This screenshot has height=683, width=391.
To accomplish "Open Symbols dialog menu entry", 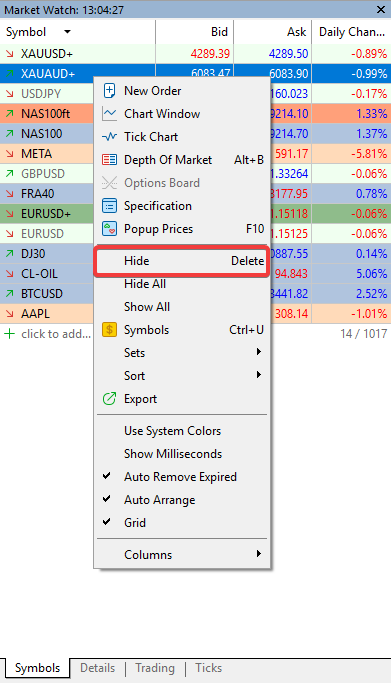I will 182,330.
